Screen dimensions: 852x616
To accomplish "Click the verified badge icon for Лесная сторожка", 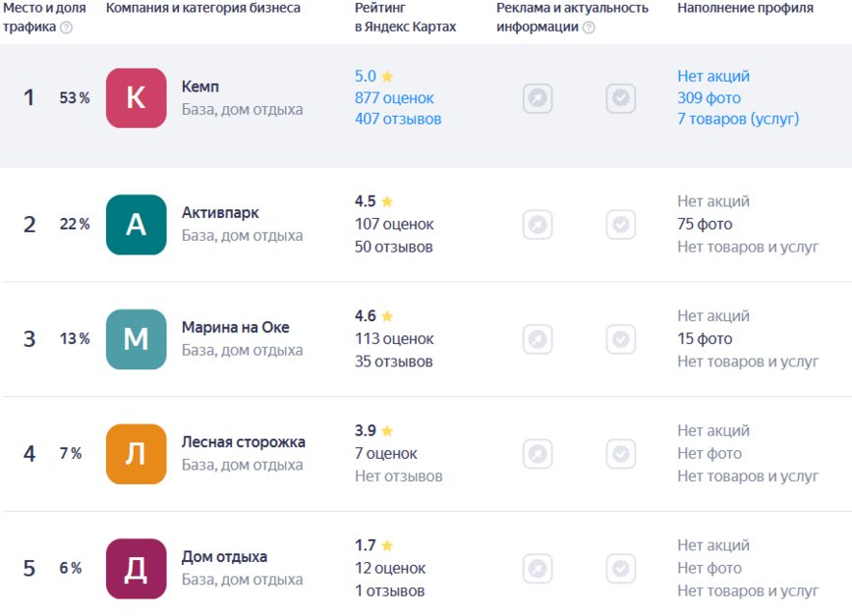I will tap(620, 454).
